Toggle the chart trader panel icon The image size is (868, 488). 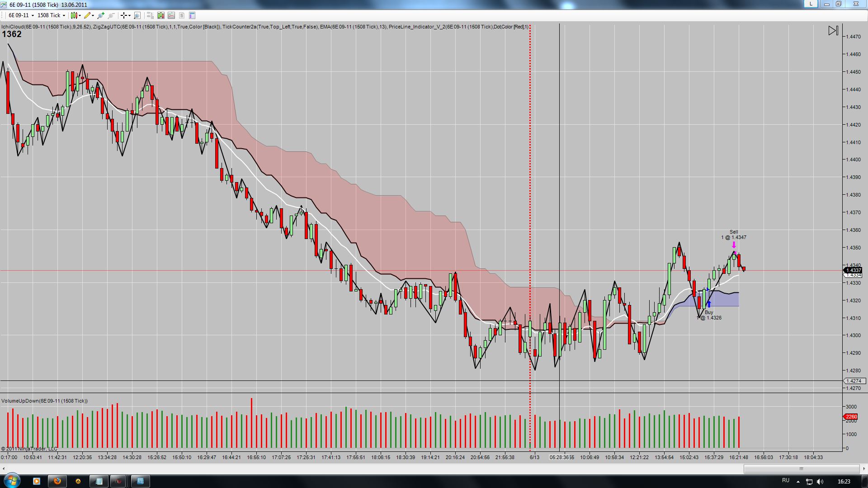pyautogui.click(x=150, y=15)
